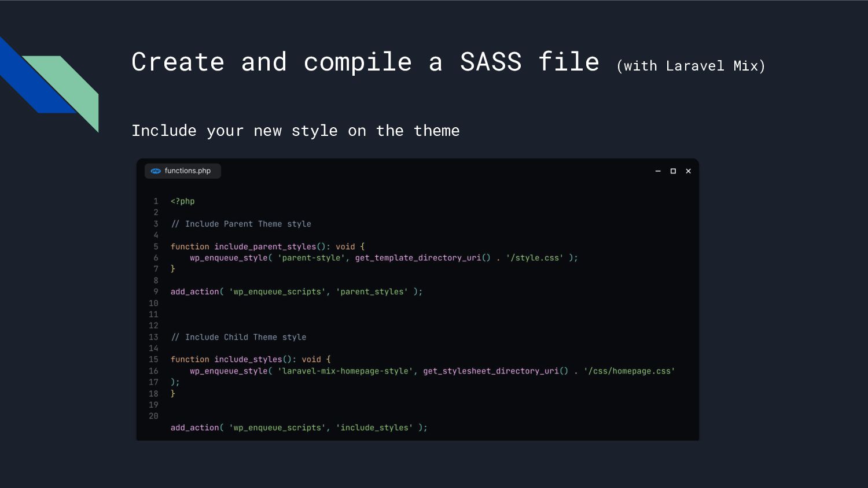The height and width of the screenshot is (488, 868).
Task: Select the '(with Laravel Mix)' subtitle text
Action: click(x=691, y=66)
